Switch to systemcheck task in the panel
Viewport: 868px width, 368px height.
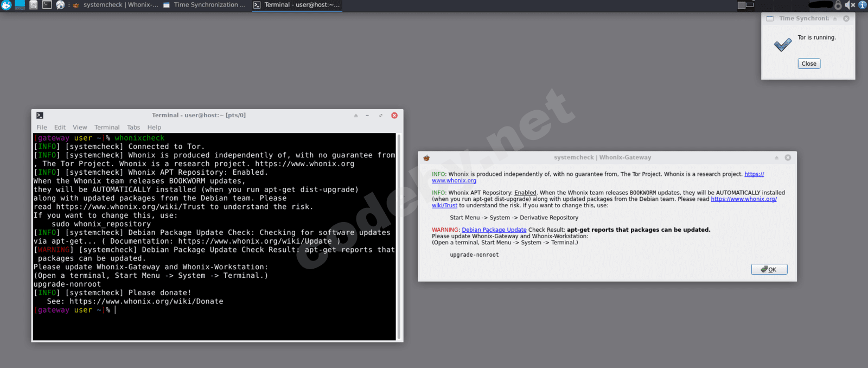115,5
